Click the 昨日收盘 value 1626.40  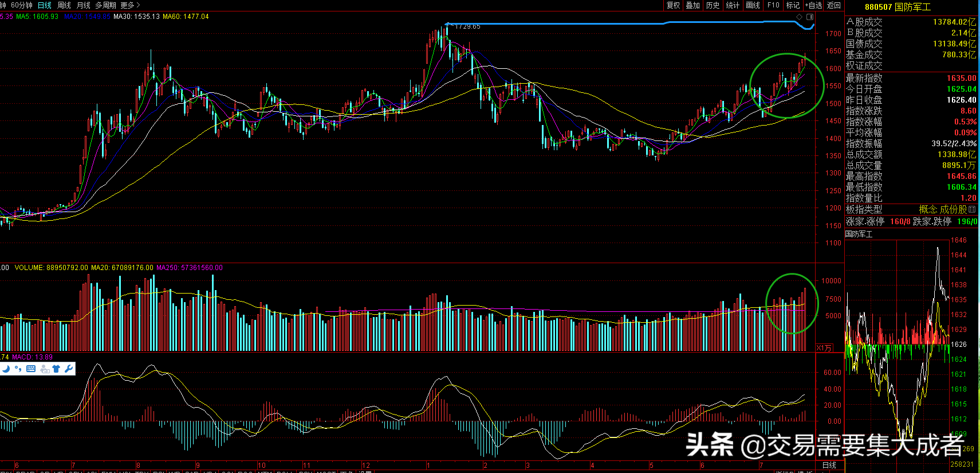pyautogui.click(x=961, y=100)
